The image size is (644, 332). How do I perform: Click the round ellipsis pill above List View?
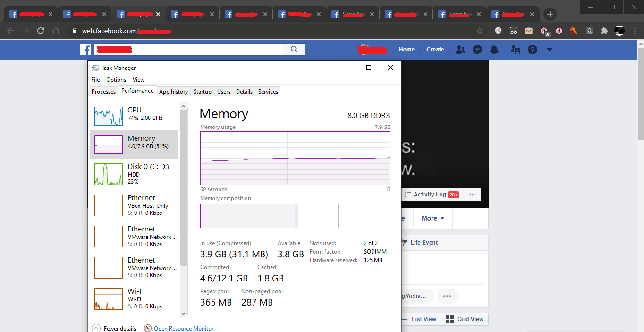tap(447, 296)
